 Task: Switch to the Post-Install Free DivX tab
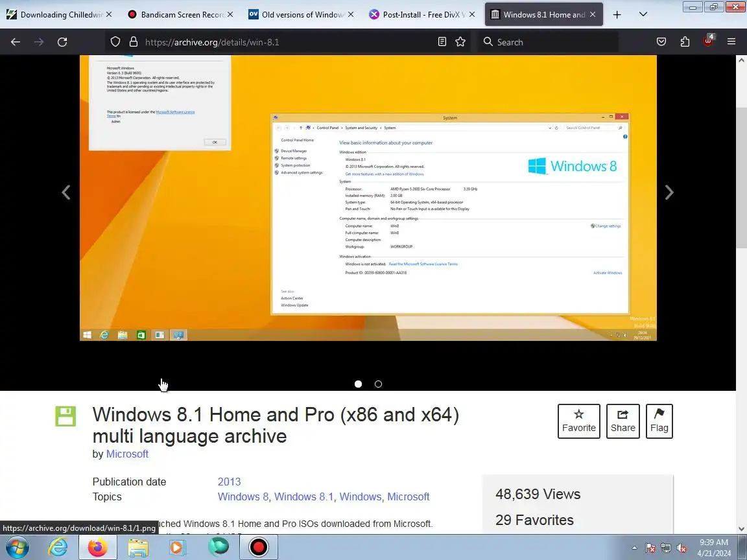click(423, 14)
